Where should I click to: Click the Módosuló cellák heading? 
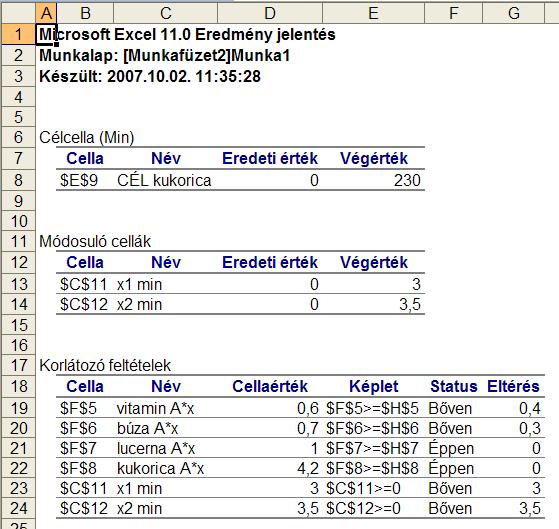(x=95, y=242)
